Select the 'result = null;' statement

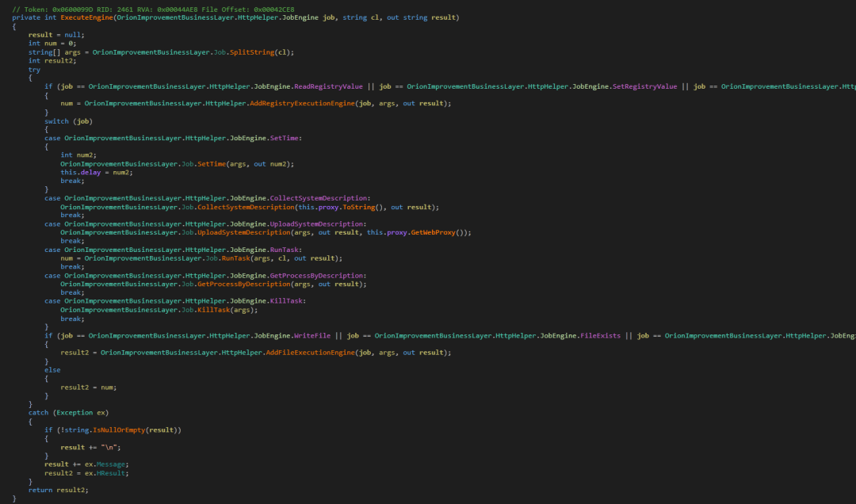(x=56, y=35)
